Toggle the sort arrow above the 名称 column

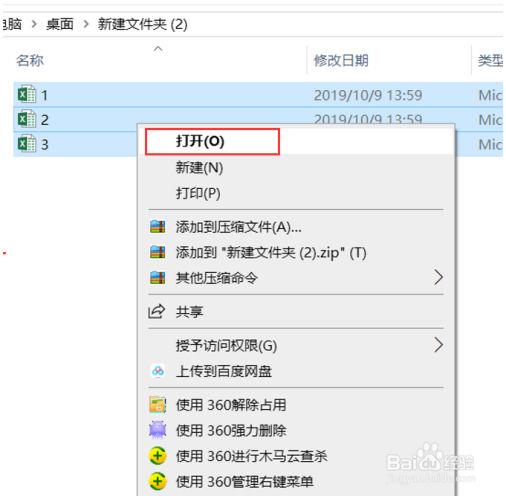[158, 49]
